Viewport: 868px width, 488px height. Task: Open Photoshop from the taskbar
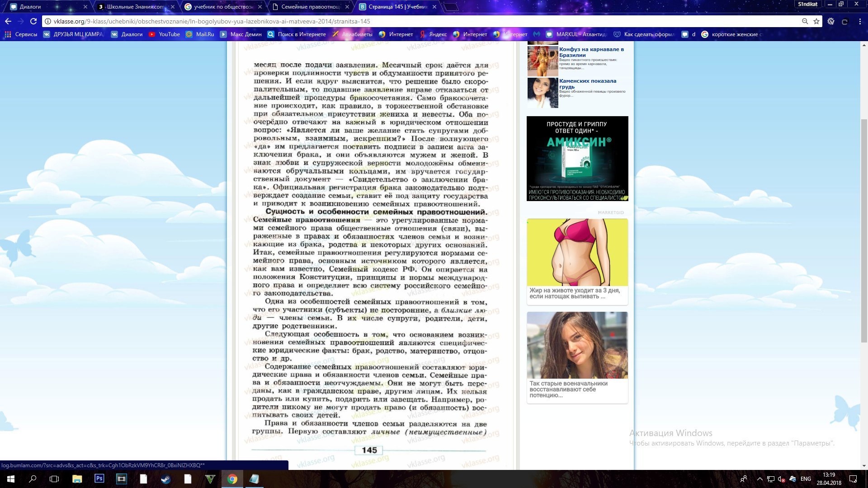tap(99, 479)
